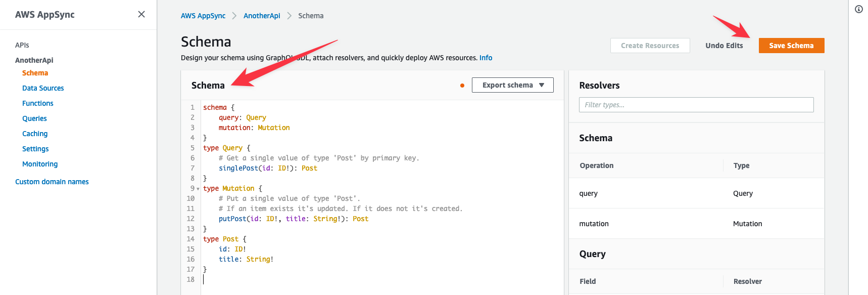This screenshot has width=868, height=295.
Task: Open Data Sources in the sidebar
Action: pos(43,88)
